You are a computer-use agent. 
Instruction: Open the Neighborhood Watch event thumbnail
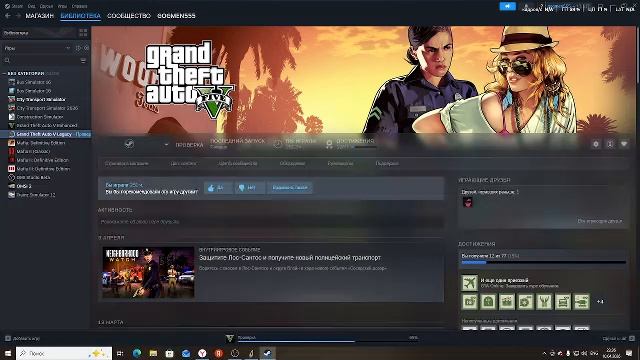(x=148, y=272)
